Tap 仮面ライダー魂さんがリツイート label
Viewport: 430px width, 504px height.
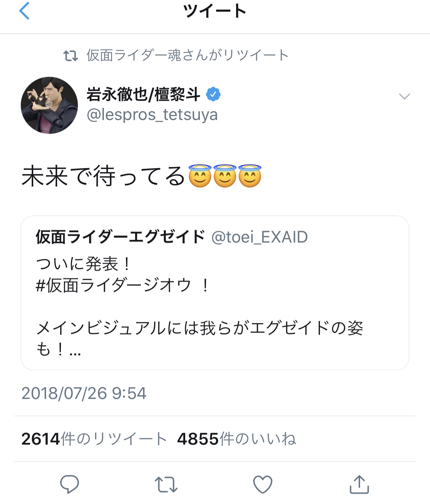[187, 55]
